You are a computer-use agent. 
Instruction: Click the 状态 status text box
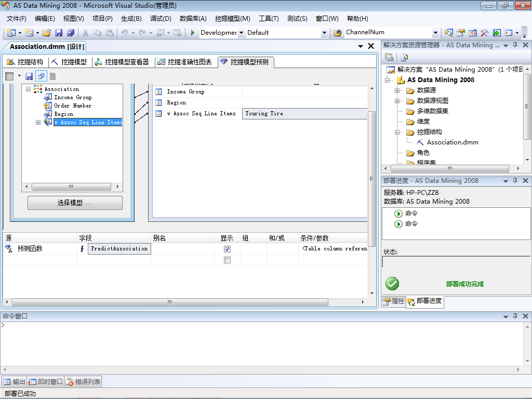tap(456, 262)
